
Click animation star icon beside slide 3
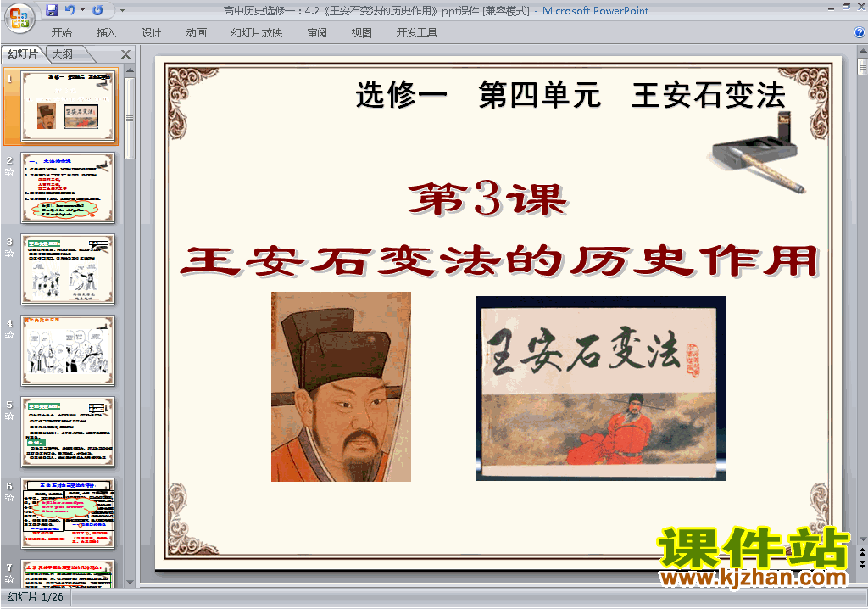click(x=9, y=254)
